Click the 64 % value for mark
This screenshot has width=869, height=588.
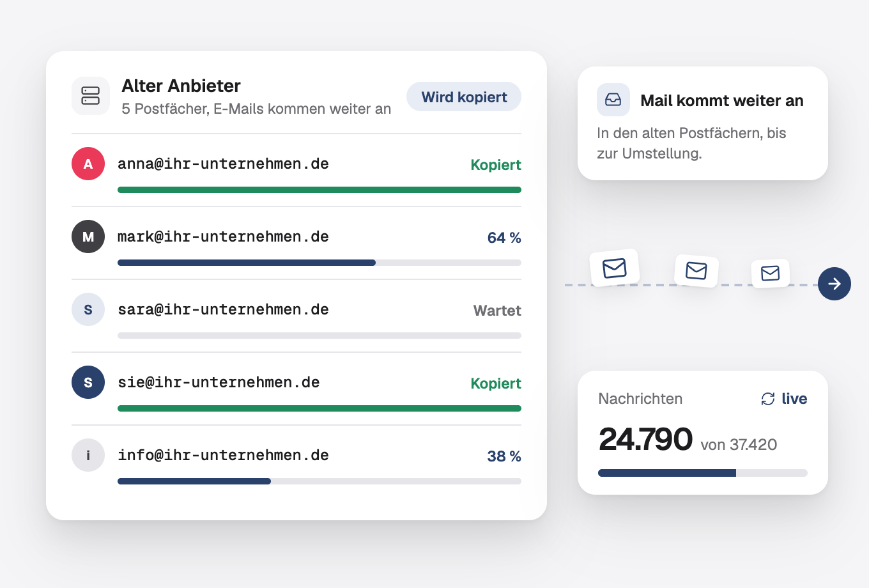point(504,238)
